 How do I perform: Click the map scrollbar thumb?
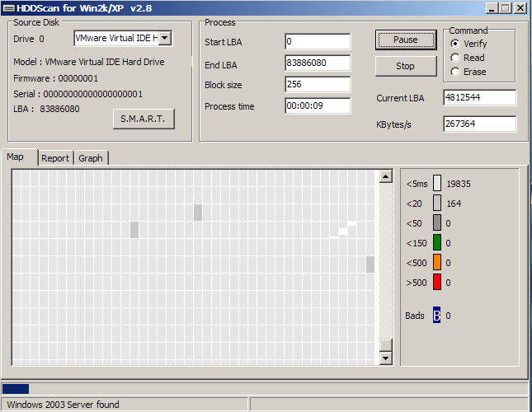coord(386,345)
